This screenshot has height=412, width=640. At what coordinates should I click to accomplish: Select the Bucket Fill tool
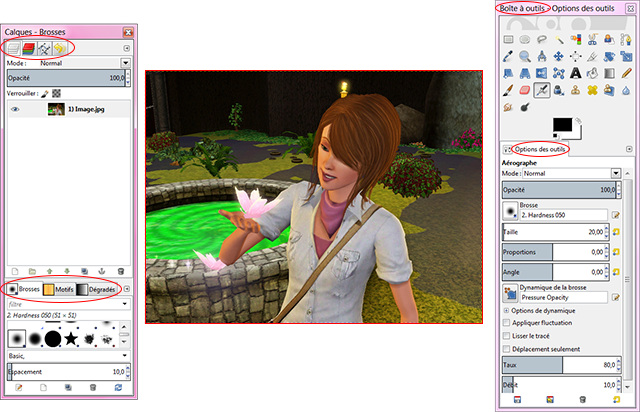pos(592,73)
